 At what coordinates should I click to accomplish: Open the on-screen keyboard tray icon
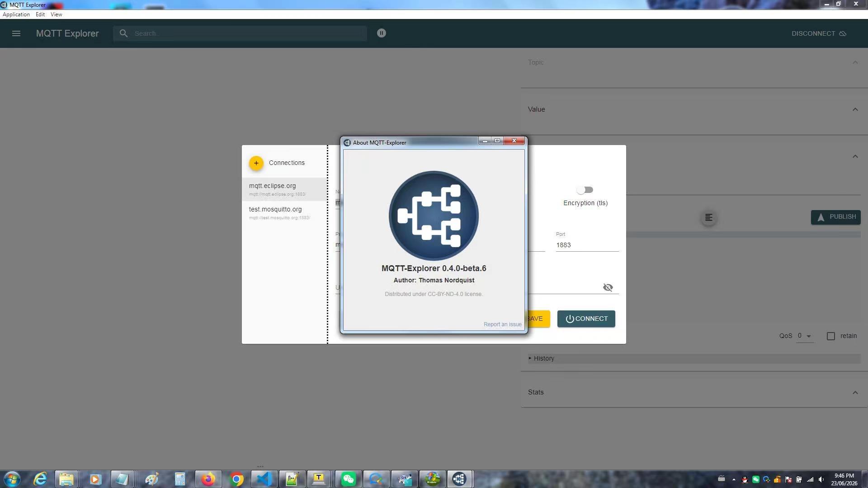(x=722, y=479)
